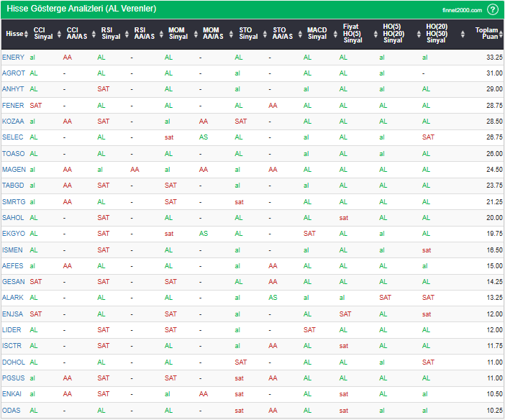Click EKGYO's MACD Sinyal SAT value
This screenshot has width=505, height=420.
tap(309, 234)
